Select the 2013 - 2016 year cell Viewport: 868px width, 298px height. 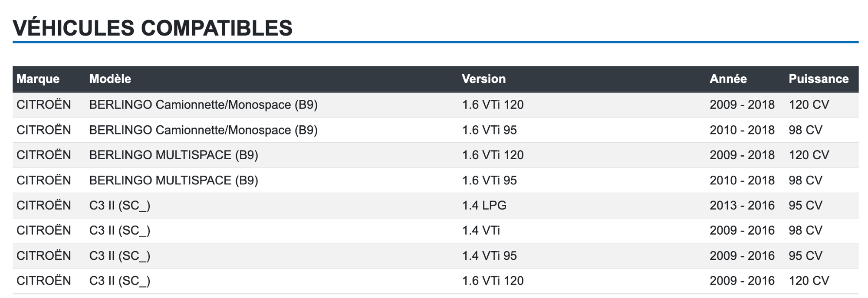pyautogui.click(x=742, y=205)
